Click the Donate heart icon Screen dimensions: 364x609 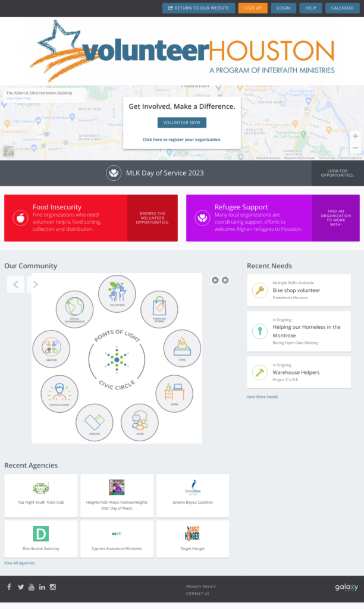95,422
